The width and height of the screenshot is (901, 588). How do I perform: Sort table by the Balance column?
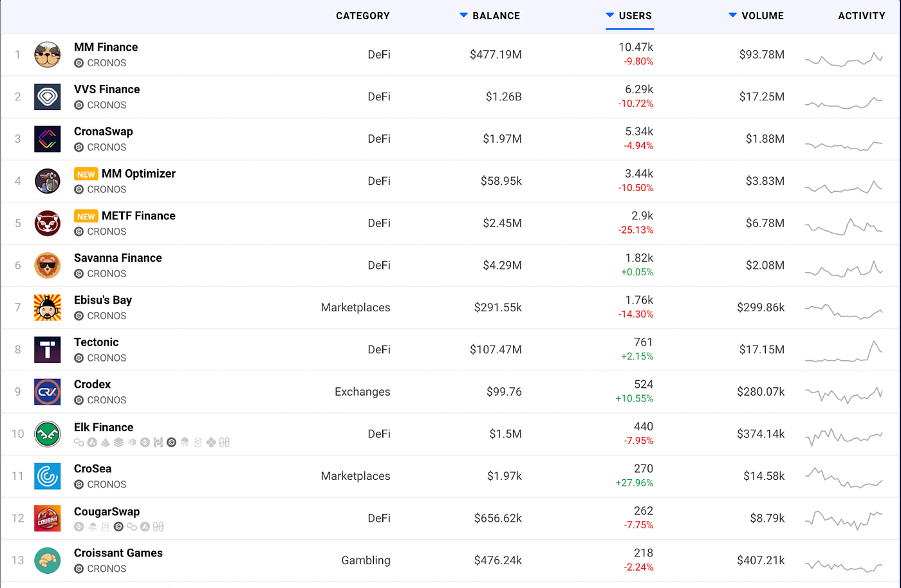(x=490, y=15)
